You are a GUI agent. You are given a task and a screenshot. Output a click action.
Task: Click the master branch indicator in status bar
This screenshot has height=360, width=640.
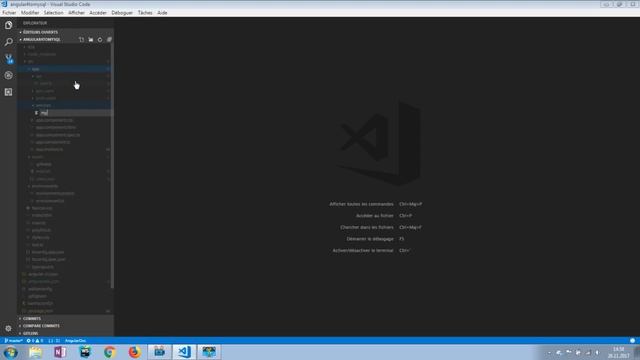[x=13, y=340]
